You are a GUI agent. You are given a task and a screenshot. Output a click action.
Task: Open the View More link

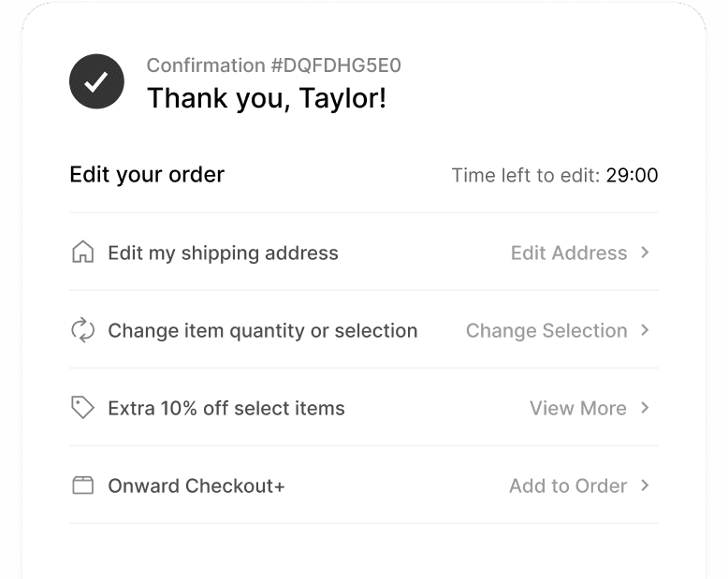pos(577,408)
